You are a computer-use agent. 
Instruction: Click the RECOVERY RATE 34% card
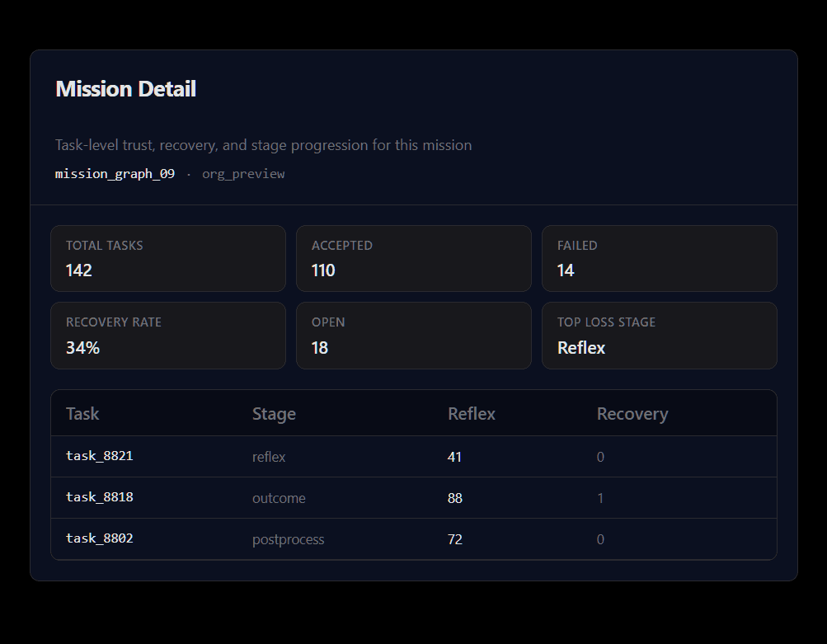168,336
